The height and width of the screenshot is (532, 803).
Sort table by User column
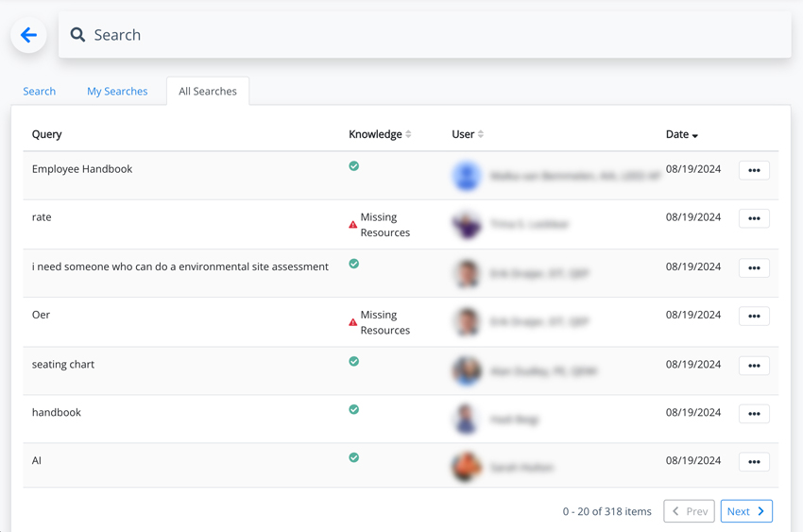[x=468, y=134]
